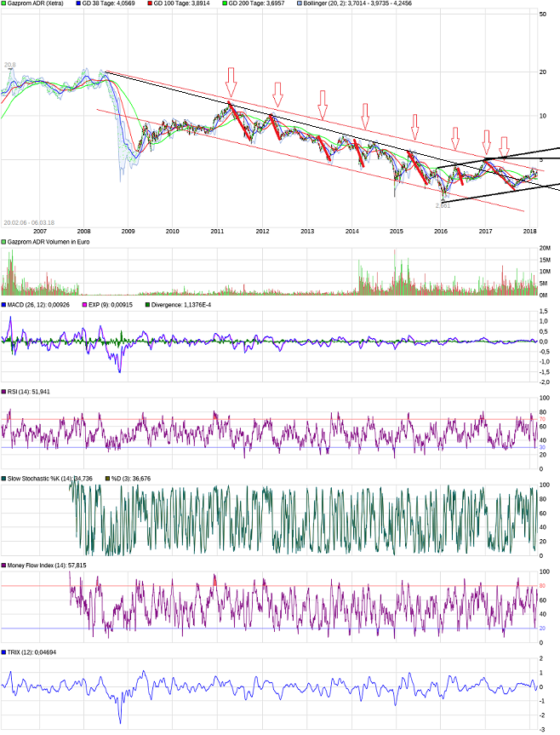Click the price axis label 50

pyautogui.click(x=543, y=14)
